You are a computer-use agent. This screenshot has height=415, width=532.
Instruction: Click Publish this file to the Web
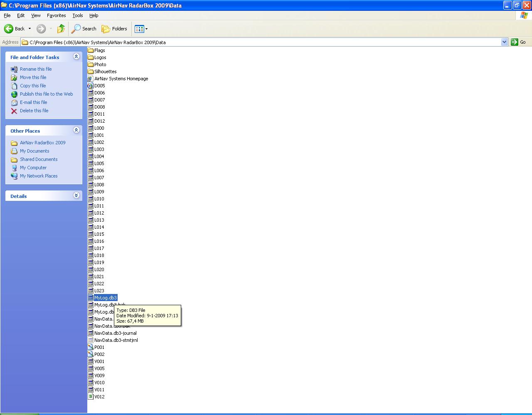coord(47,94)
